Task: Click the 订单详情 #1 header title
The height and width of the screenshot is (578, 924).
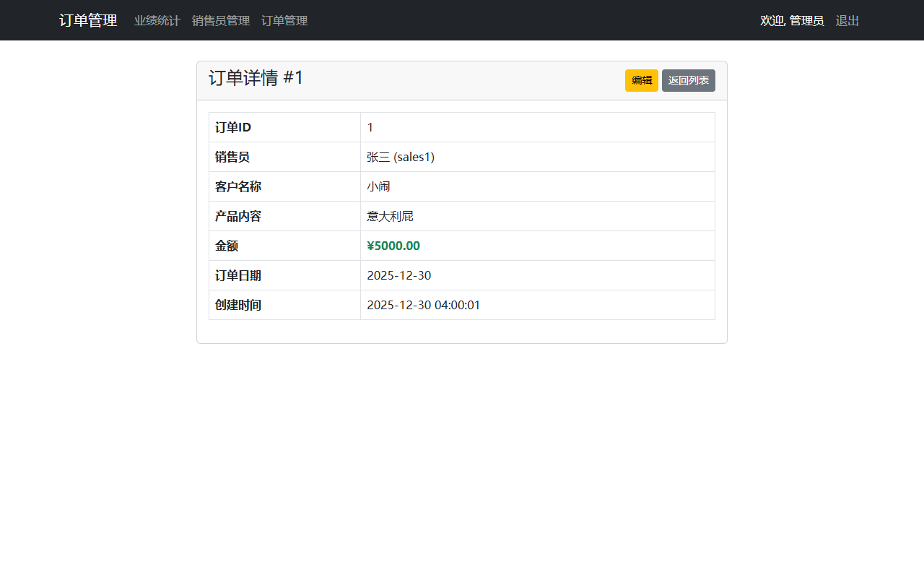Action: pyautogui.click(x=256, y=77)
